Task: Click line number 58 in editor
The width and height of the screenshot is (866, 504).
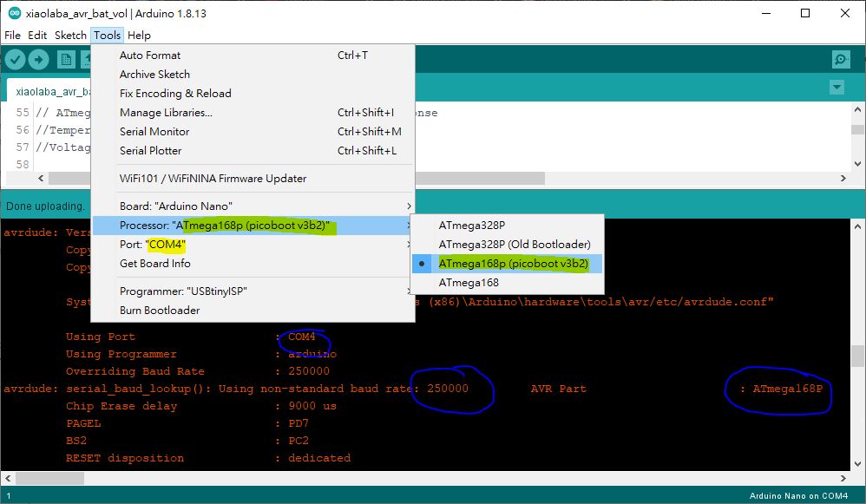Action: point(22,165)
